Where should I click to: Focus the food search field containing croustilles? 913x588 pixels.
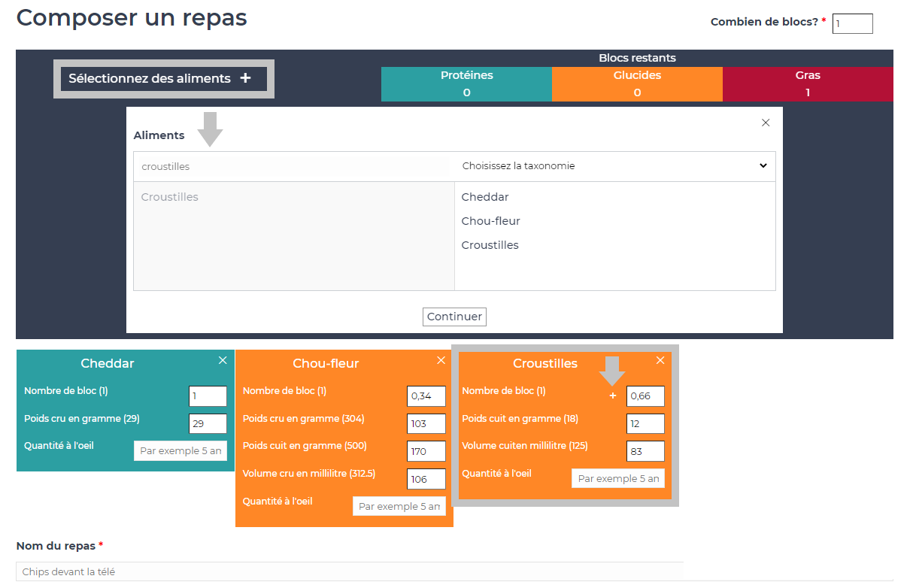(x=293, y=166)
